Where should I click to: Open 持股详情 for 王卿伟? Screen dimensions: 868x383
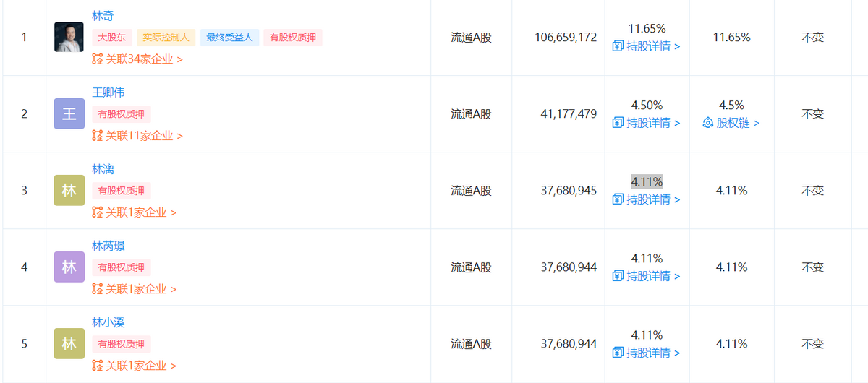(x=653, y=123)
